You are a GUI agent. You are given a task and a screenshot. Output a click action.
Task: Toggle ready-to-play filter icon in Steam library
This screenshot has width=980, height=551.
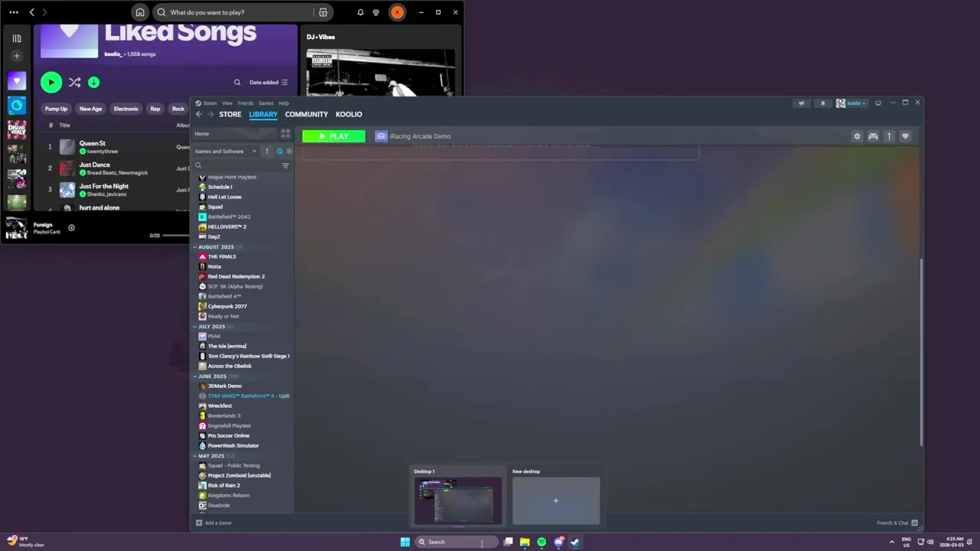[289, 151]
